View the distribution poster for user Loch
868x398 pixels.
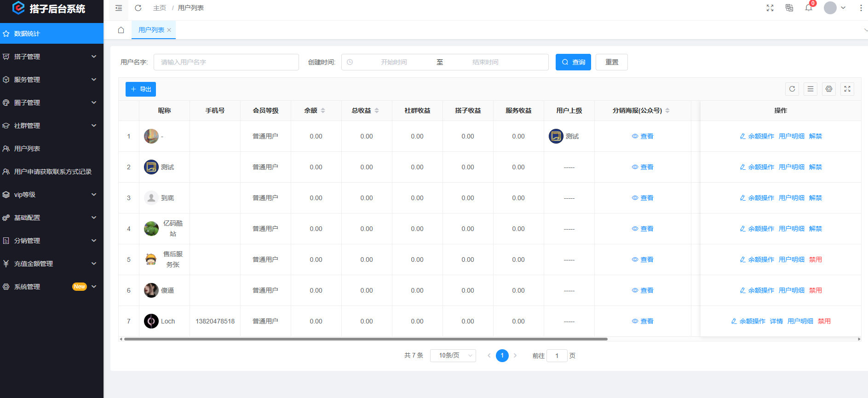[x=643, y=321]
